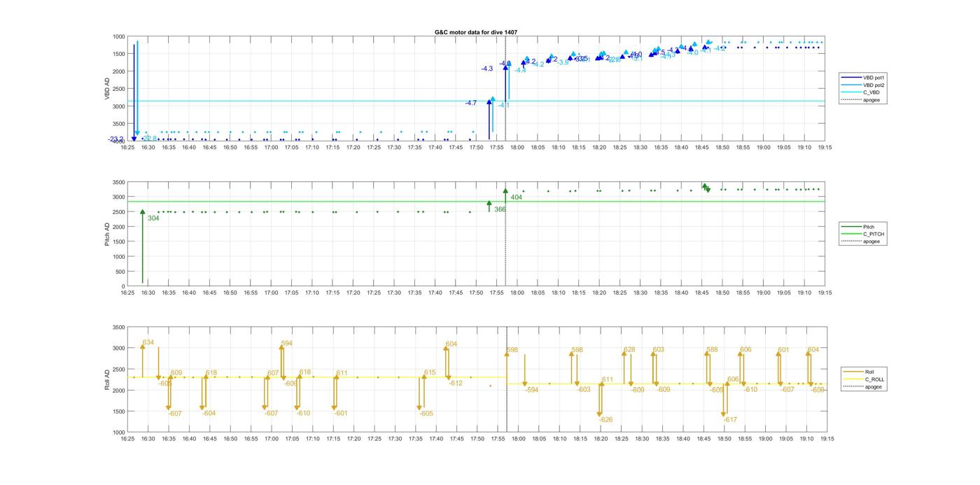The width and height of the screenshot is (980, 485).
Task: Click the '-626' roll label
Action: point(606,420)
